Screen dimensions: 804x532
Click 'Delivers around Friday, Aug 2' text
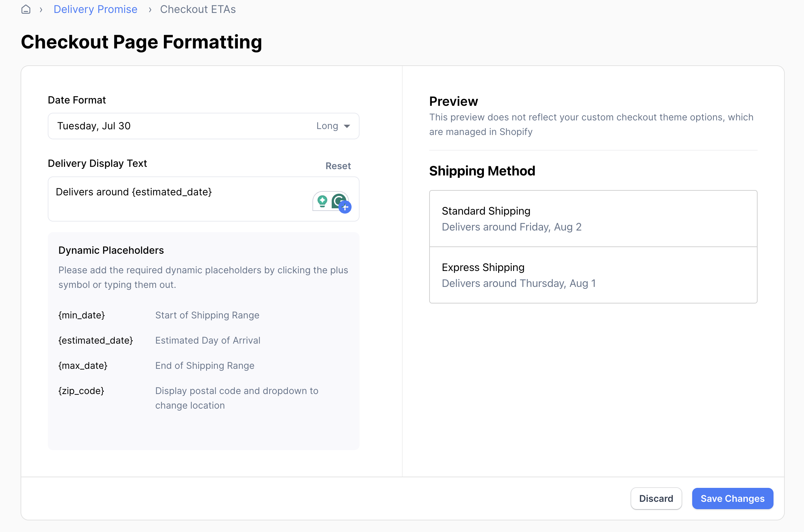(x=511, y=227)
